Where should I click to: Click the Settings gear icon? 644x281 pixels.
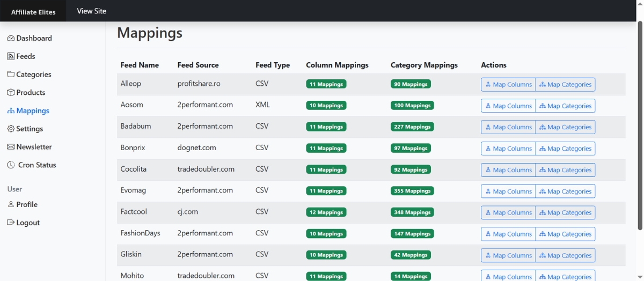[x=11, y=129]
